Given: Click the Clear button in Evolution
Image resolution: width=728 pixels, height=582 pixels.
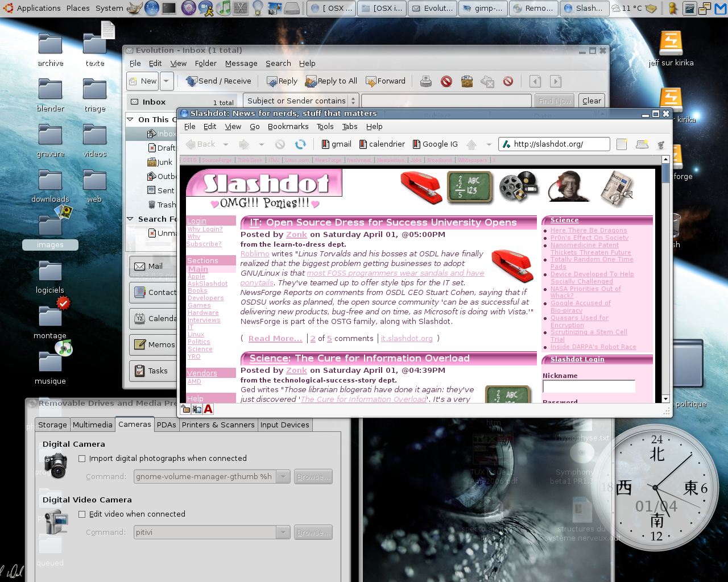Looking at the screenshot, I should point(591,101).
